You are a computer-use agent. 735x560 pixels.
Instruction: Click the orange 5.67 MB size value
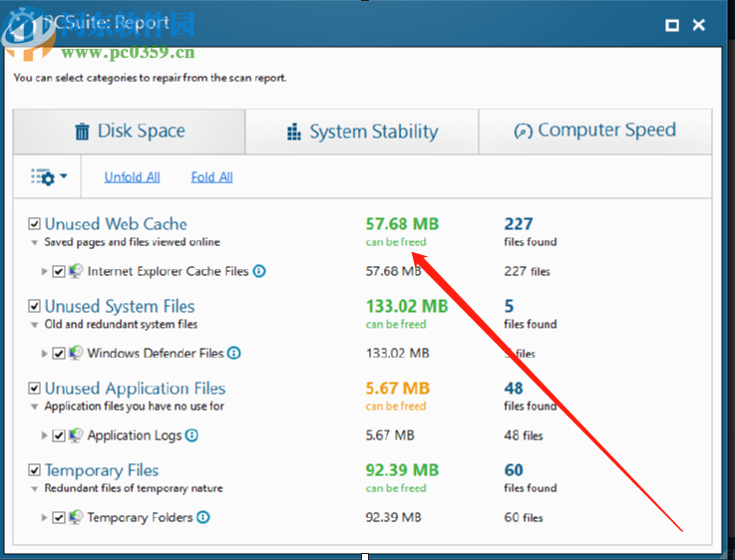tap(398, 389)
